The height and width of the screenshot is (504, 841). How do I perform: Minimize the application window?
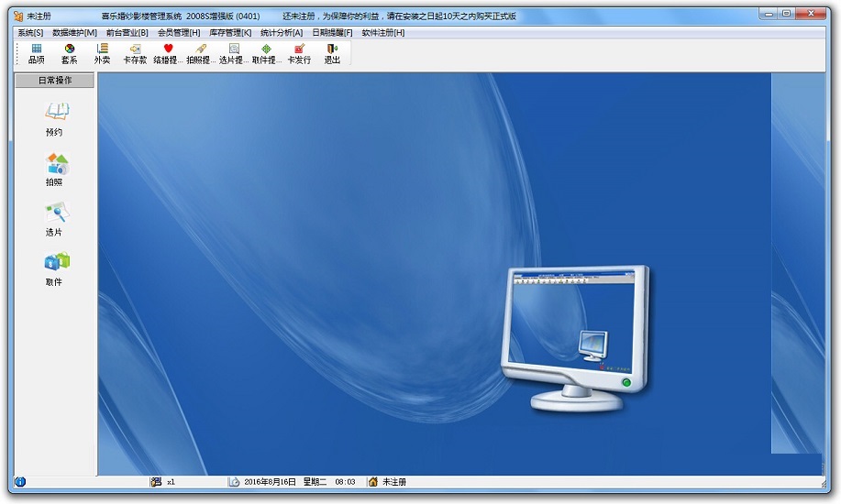coord(769,14)
